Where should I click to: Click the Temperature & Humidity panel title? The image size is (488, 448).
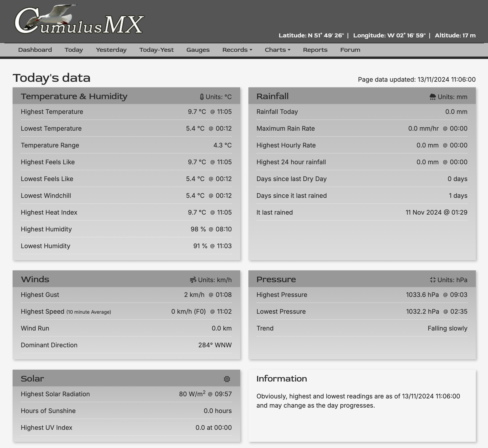(x=74, y=97)
